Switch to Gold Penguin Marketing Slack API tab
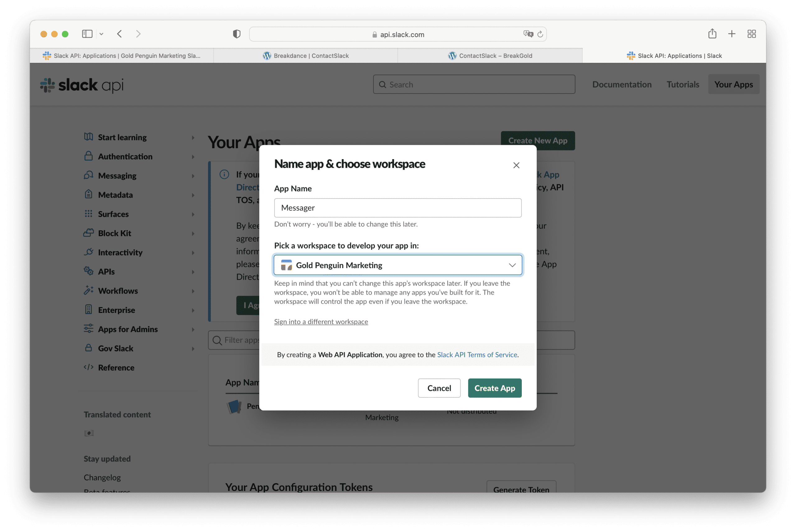796x532 pixels. 122,56
